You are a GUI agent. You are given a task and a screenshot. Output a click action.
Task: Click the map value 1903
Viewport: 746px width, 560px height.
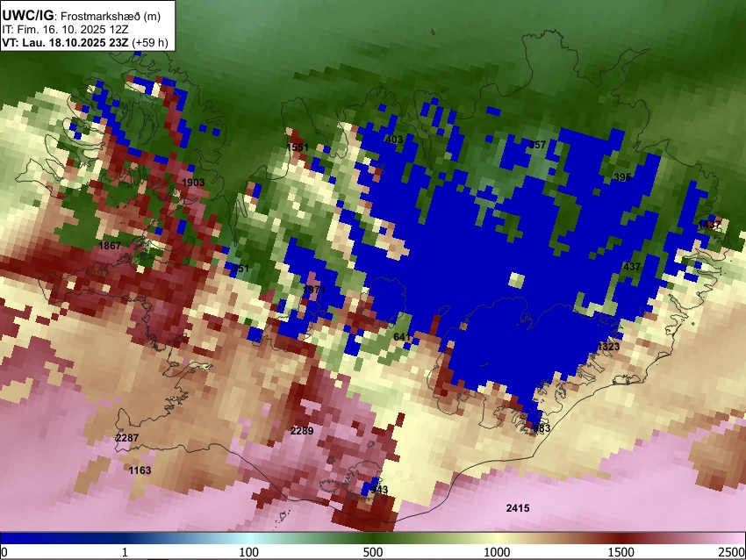tap(193, 183)
